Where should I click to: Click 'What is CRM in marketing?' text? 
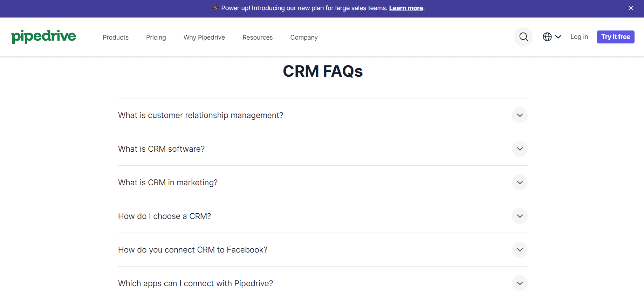point(168,183)
